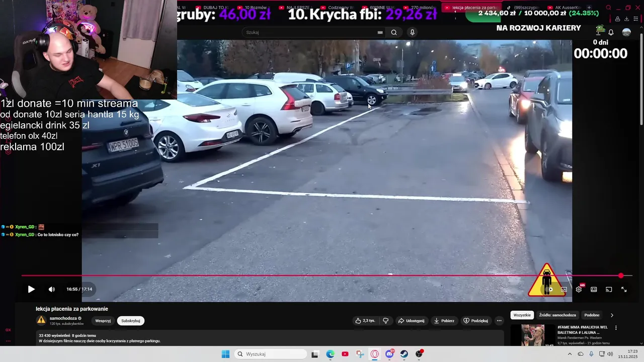
Task: Open options menu for the #FAME MMA video
Action: click(x=616, y=328)
